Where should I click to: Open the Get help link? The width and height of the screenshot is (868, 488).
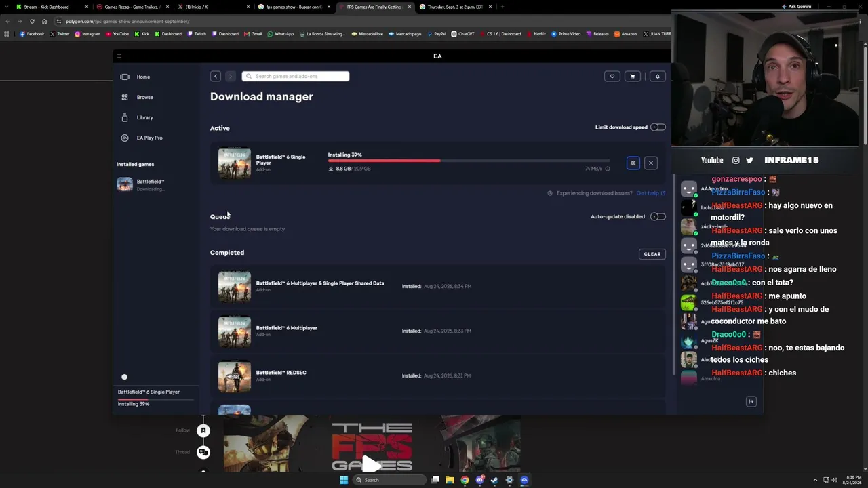coord(650,193)
